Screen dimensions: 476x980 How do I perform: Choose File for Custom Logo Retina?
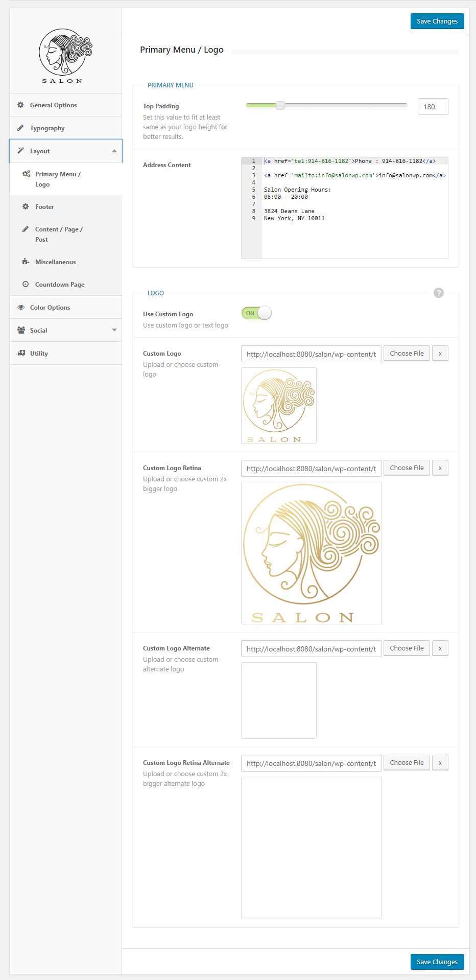tap(407, 468)
